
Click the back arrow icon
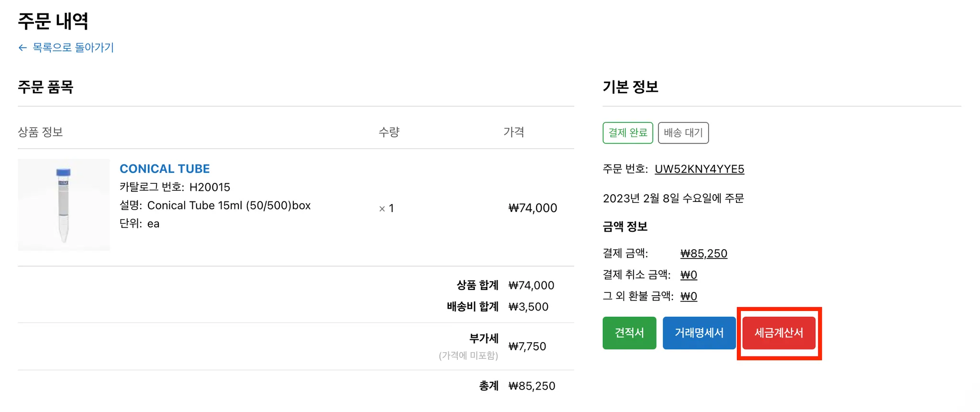[x=22, y=48]
